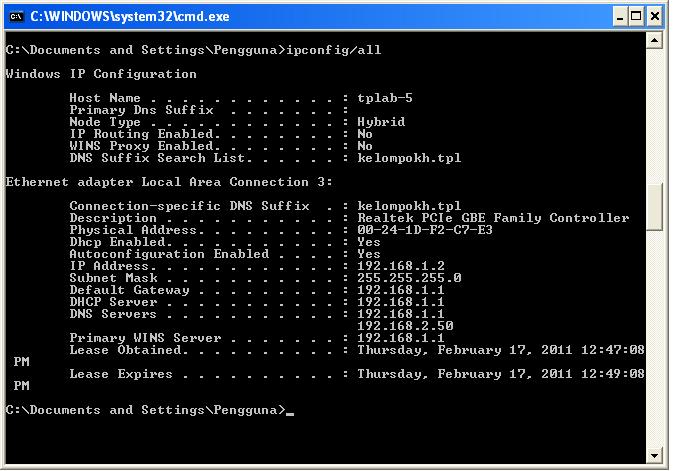
Task: Click the Lease Expires label
Action: click(121, 374)
